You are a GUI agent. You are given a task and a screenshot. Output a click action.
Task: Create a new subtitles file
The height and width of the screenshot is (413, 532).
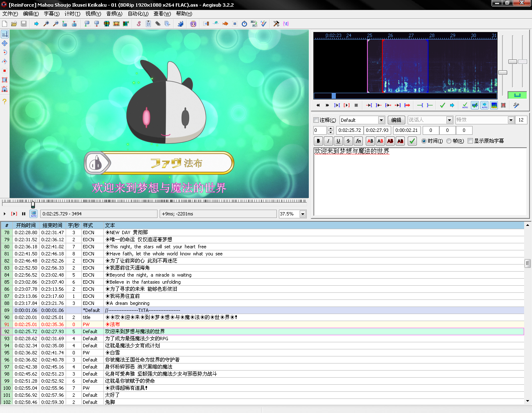click(x=5, y=24)
